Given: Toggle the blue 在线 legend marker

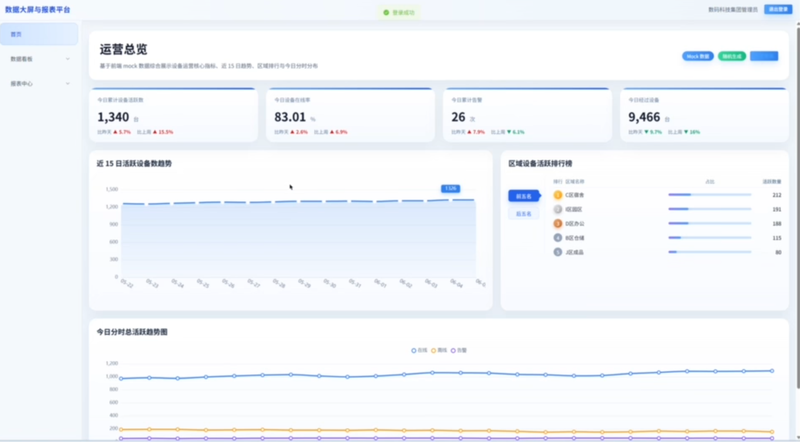Looking at the screenshot, I should point(414,351).
